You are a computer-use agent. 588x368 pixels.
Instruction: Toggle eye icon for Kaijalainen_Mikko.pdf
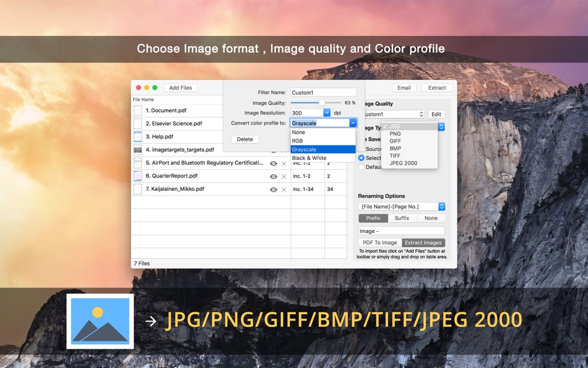tap(274, 190)
